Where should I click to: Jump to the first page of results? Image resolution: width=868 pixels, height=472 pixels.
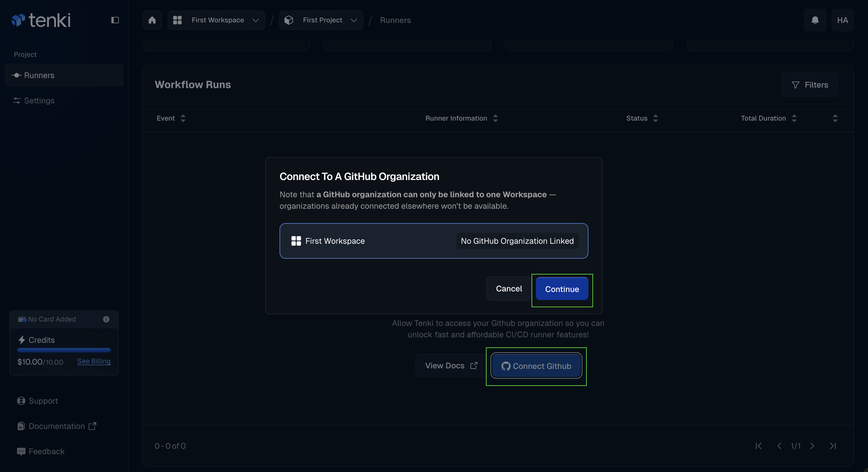(758, 446)
